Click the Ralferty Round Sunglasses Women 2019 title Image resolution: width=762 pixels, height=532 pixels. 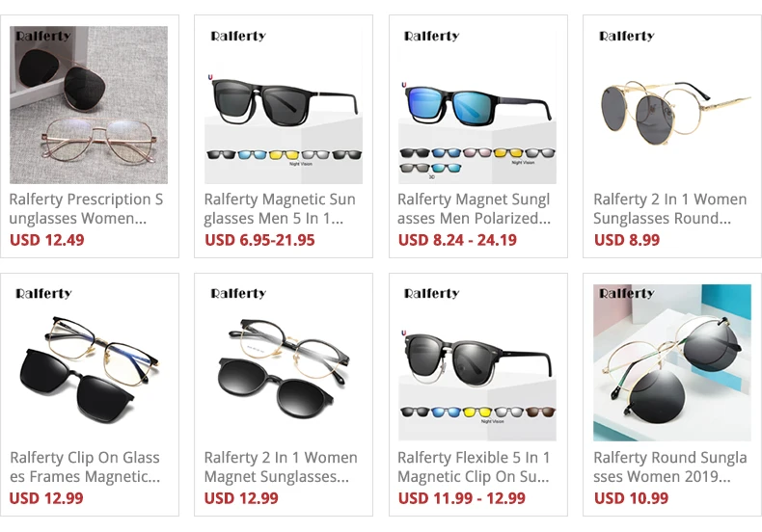click(x=670, y=467)
